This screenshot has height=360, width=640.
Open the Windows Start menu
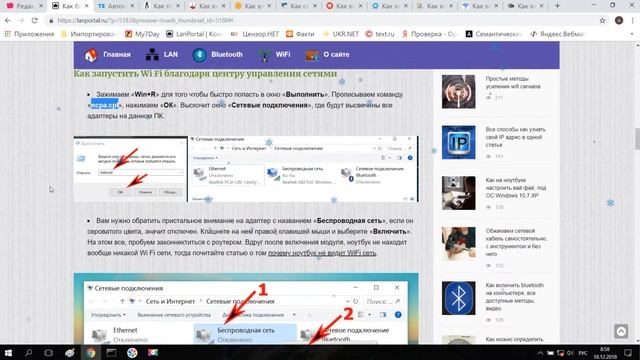(x=8, y=353)
